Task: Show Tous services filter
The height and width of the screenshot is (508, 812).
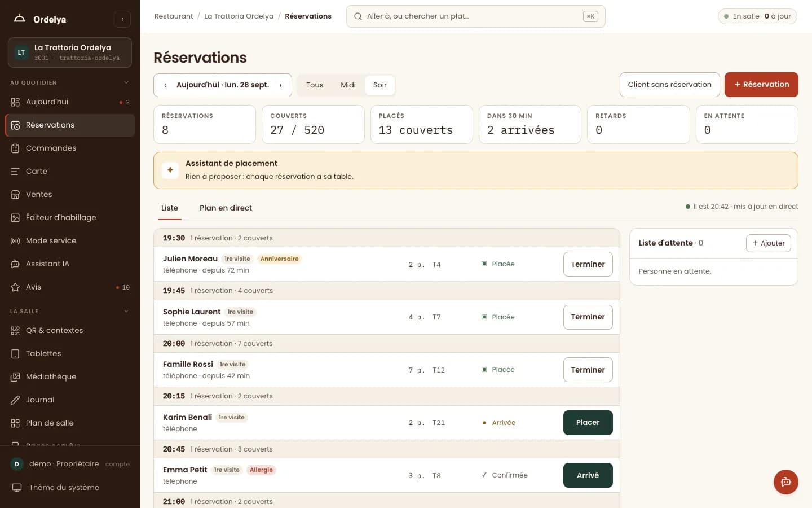Action: point(315,85)
